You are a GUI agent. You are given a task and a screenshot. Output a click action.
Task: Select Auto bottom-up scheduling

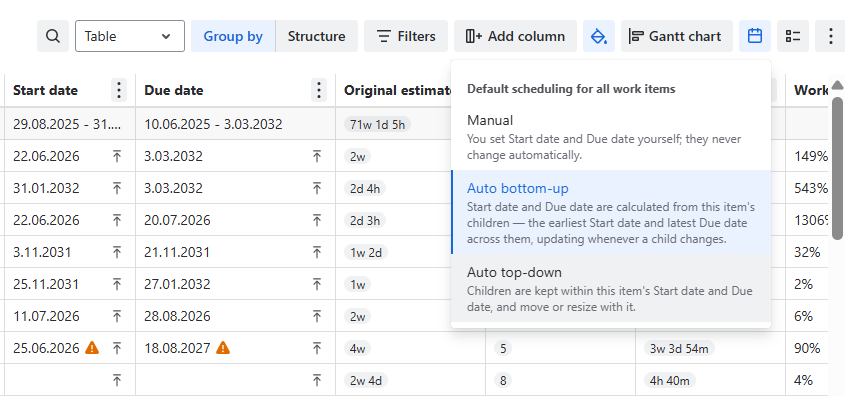(611, 212)
